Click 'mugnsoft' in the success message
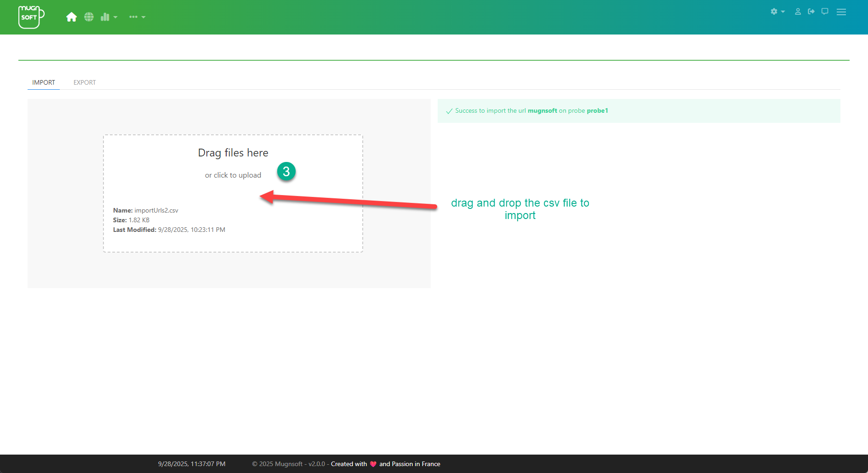The height and width of the screenshot is (473, 868). [542, 111]
